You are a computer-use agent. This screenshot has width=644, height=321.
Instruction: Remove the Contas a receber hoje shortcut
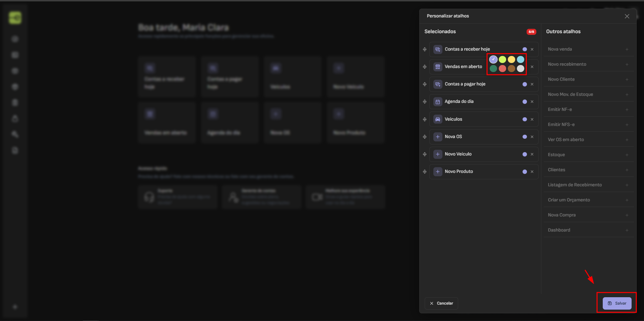[532, 49]
